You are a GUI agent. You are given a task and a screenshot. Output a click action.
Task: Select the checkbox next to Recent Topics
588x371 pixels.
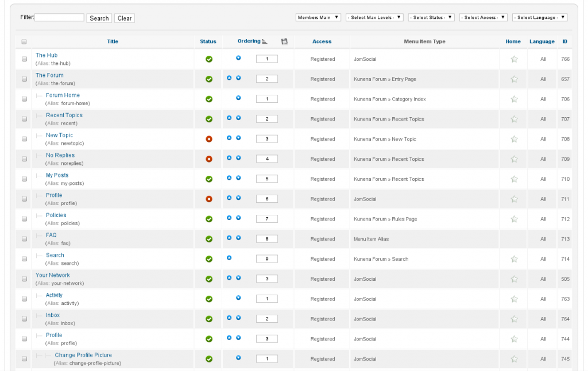coord(24,119)
